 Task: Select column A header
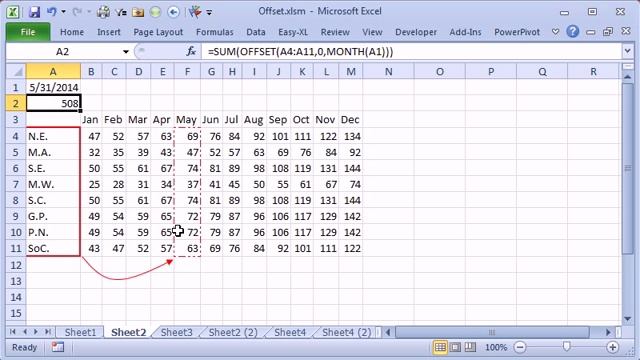[53, 72]
